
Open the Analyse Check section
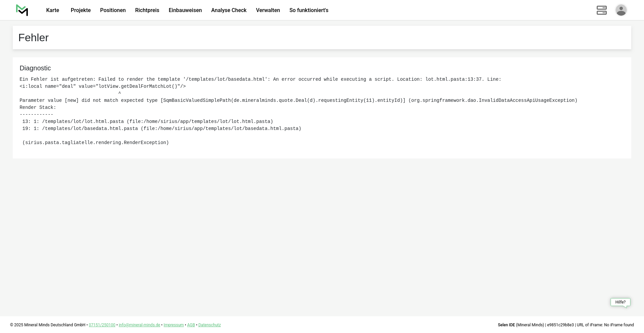(229, 10)
